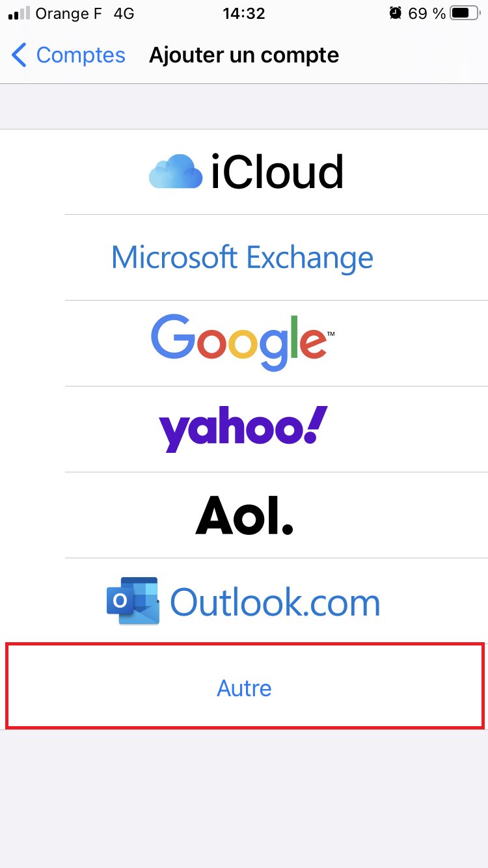Screen dimensions: 488x868
Task: Tap the Ajouter un compte title
Action: [x=244, y=55]
